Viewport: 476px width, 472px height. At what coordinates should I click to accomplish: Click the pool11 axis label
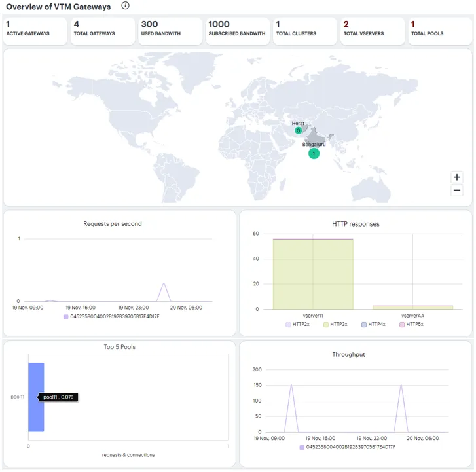[x=18, y=397]
